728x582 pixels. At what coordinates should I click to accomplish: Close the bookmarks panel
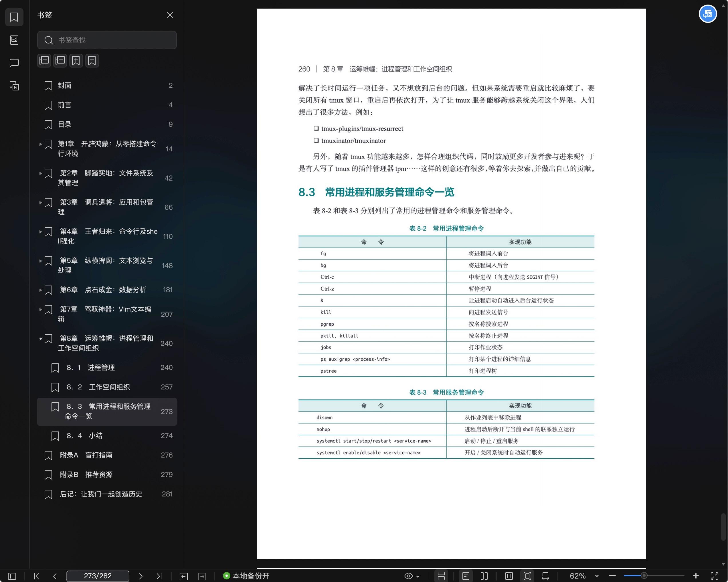point(170,15)
